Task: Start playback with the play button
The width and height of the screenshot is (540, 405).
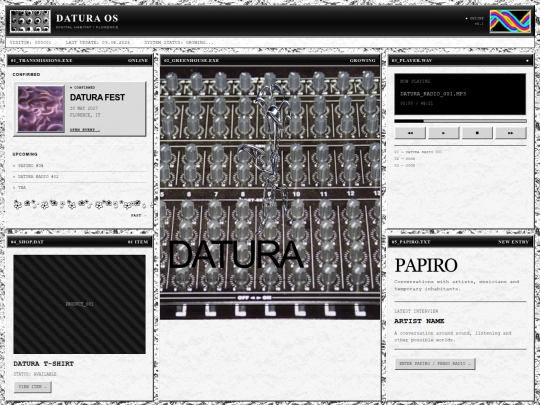Action: coord(444,133)
